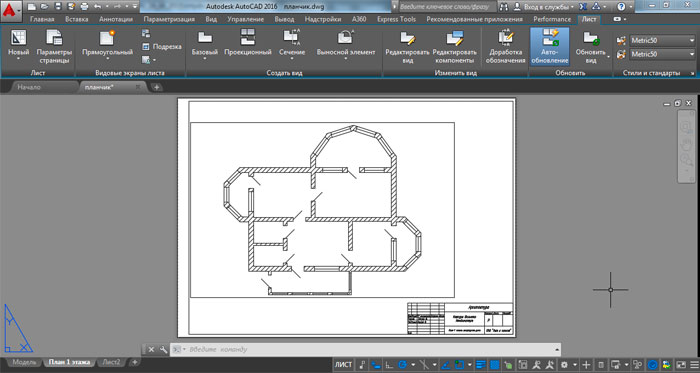700x373 pixels.
Task: Open the Вставка ribbon tab
Action: click(x=76, y=19)
